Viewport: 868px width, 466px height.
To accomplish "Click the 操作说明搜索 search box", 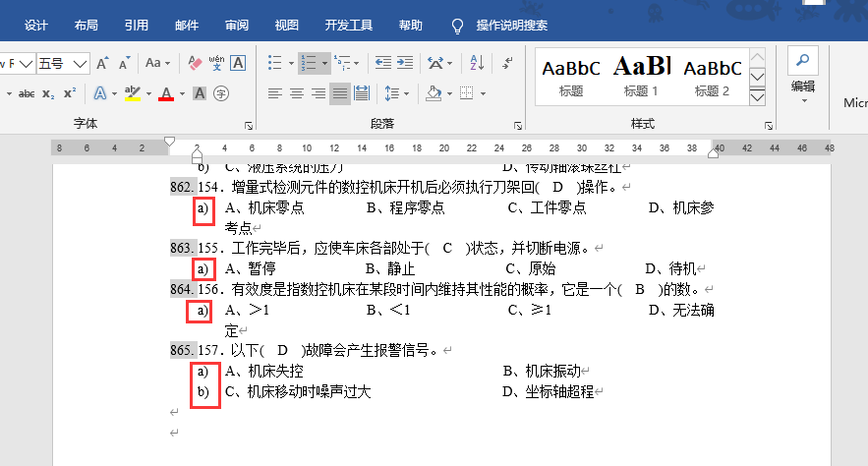I will coord(512,25).
